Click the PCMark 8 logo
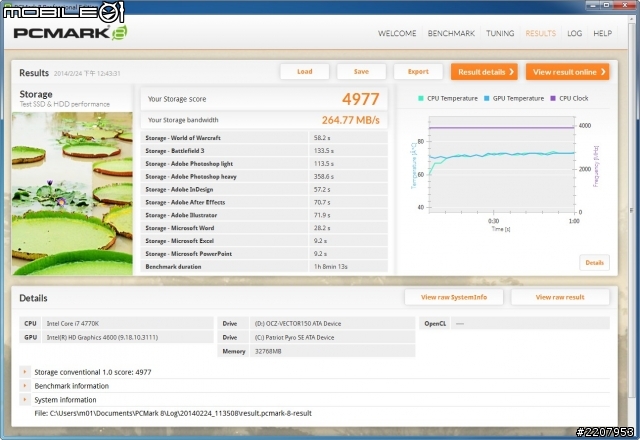The width and height of the screenshot is (640, 440). coord(70,33)
